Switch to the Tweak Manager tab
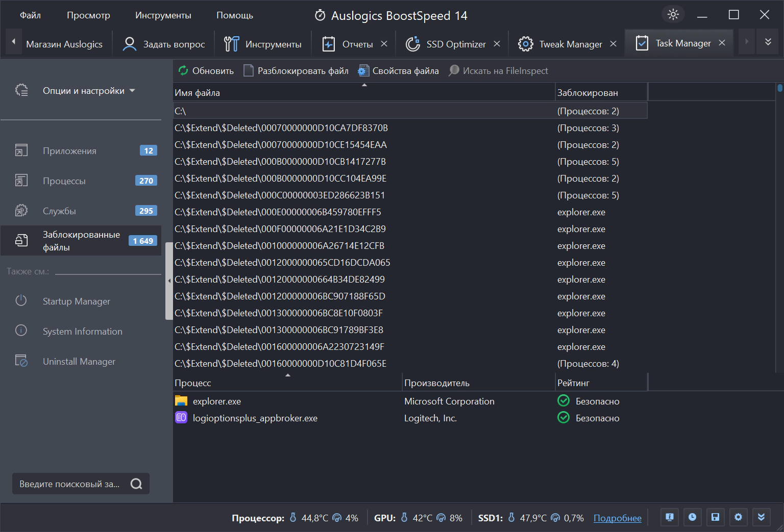This screenshot has width=784, height=532. (561, 44)
